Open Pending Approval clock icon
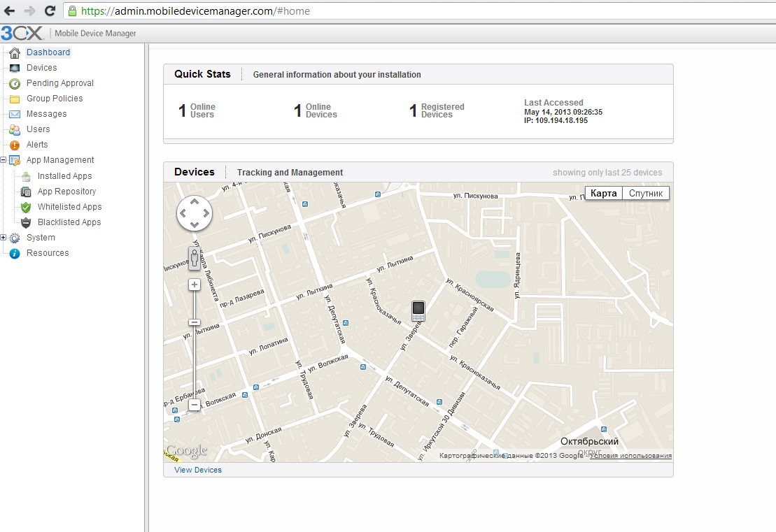This screenshot has width=776, height=532. (14, 83)
